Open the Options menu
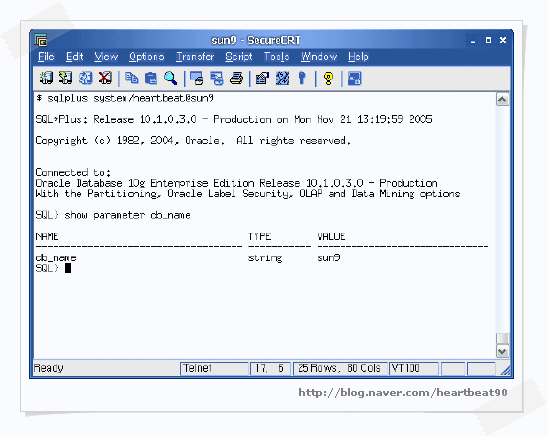Screen dimensions: 548x437 146,57
